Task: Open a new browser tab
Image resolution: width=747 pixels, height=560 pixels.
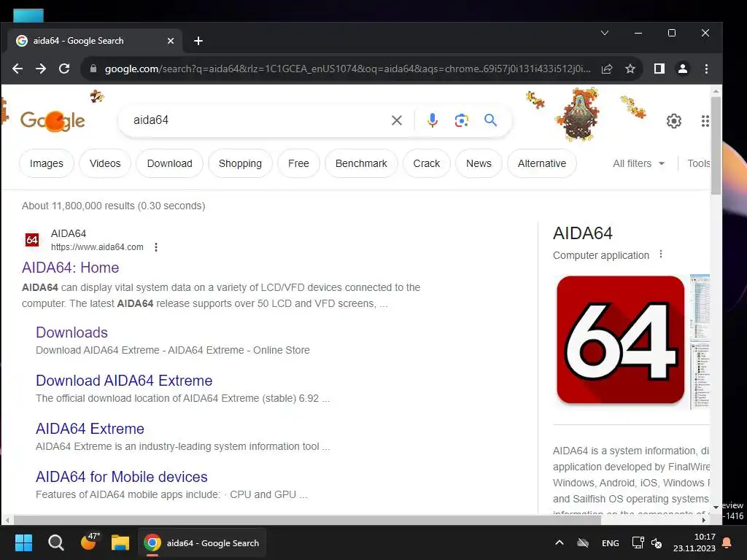Action: tap(198, 41)
